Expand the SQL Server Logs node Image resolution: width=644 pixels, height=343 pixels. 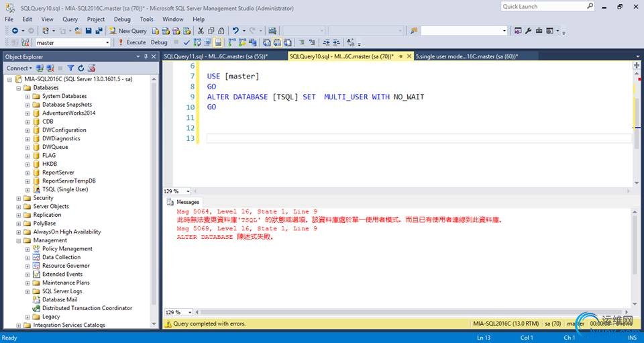pos(28,292)
